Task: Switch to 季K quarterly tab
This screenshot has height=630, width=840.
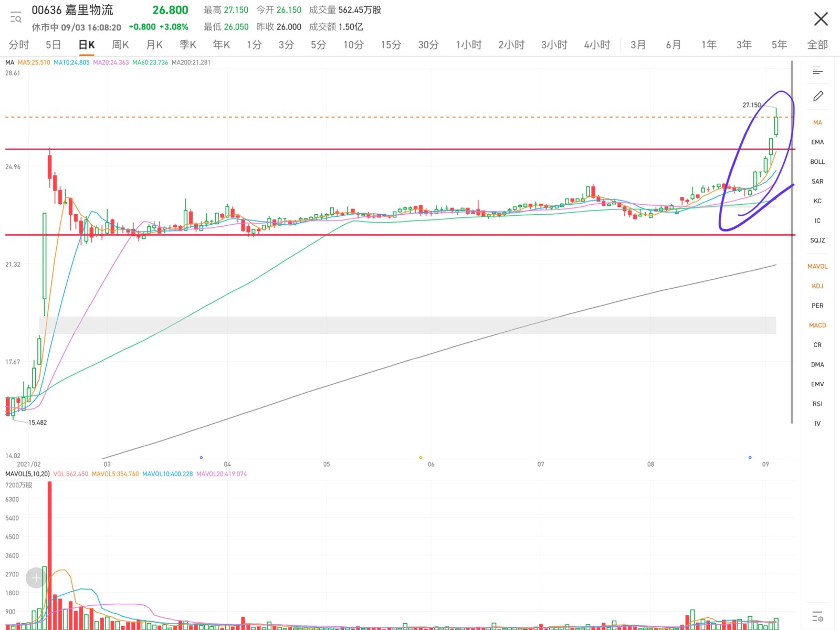Action: pos(188,45)
